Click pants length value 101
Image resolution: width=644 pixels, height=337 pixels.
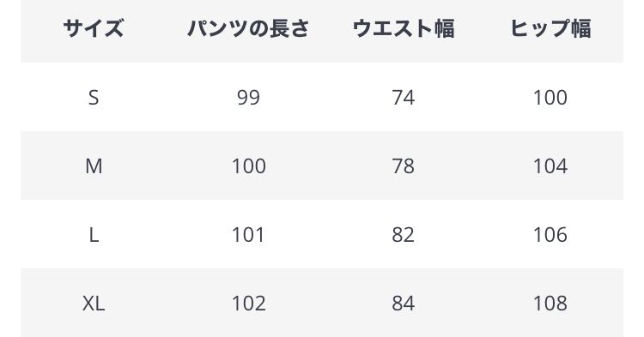point(248,235)
